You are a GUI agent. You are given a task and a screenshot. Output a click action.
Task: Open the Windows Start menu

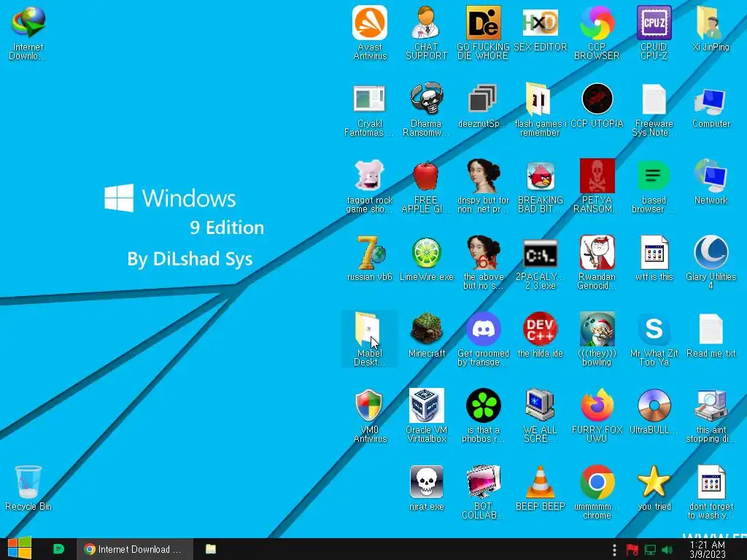coord(20,549)
